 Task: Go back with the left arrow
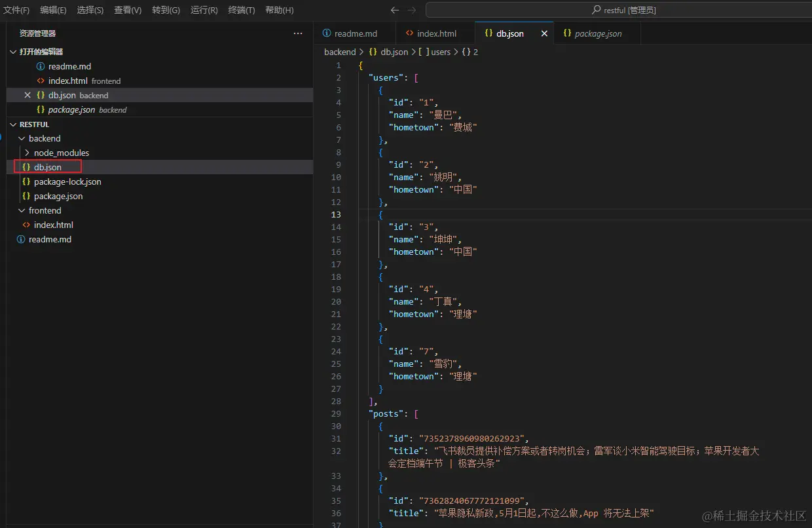(x=395, y=10)
